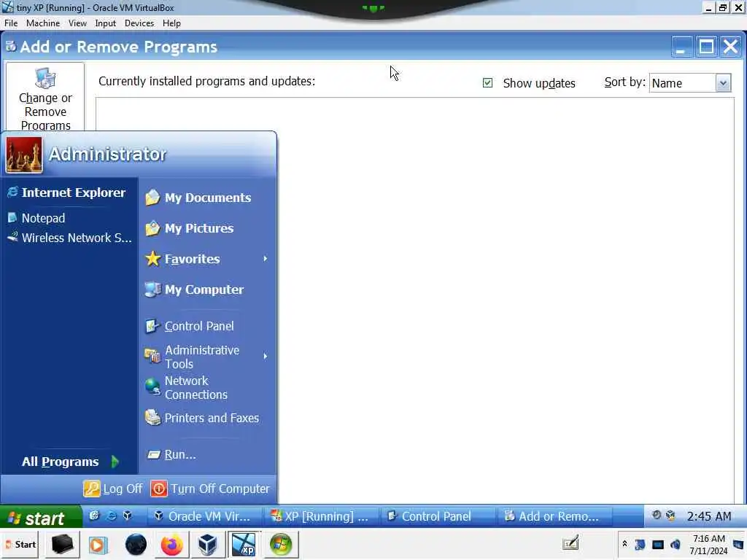The width and height of the screenshot is (747, 560).
Task: Click the green XP start button
Action: coord(41,517)
